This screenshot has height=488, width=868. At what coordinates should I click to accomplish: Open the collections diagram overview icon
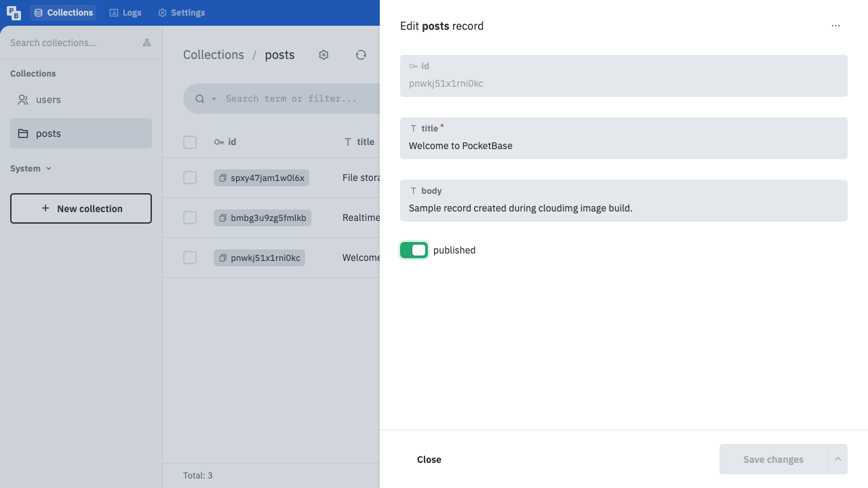click(x=146, y=43)
